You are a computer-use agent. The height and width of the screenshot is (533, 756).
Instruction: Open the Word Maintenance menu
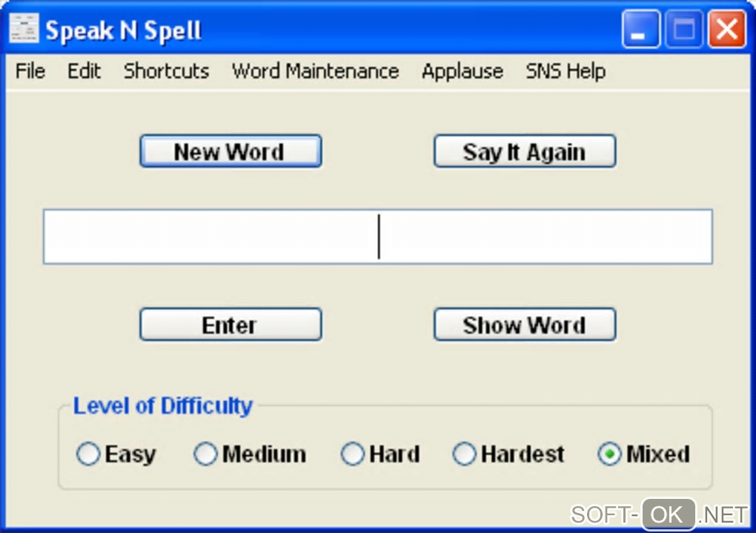coord(315,71)
